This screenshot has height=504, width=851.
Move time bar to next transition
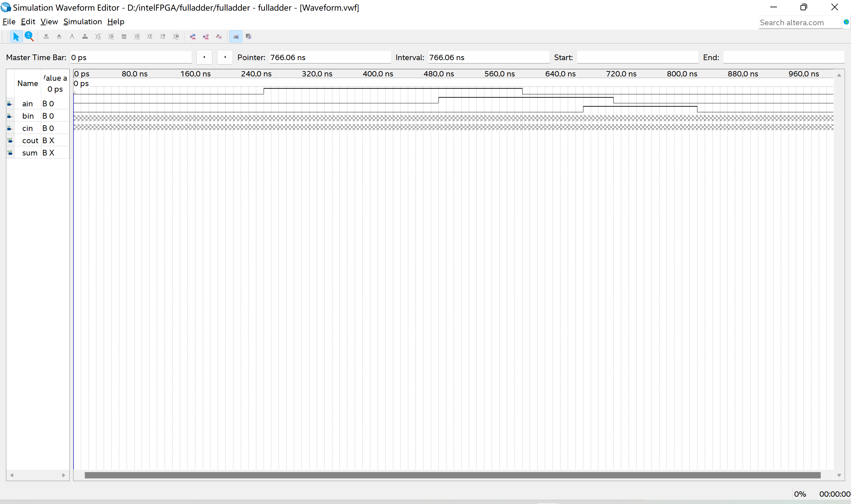click(x=225, y=57)
